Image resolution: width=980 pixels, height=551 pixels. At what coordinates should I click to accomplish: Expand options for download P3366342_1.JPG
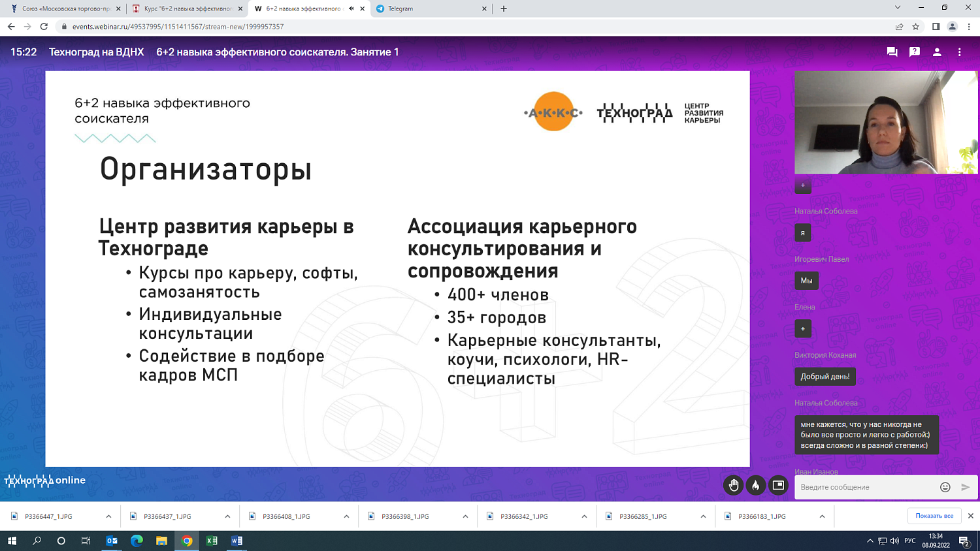[584, 516]
